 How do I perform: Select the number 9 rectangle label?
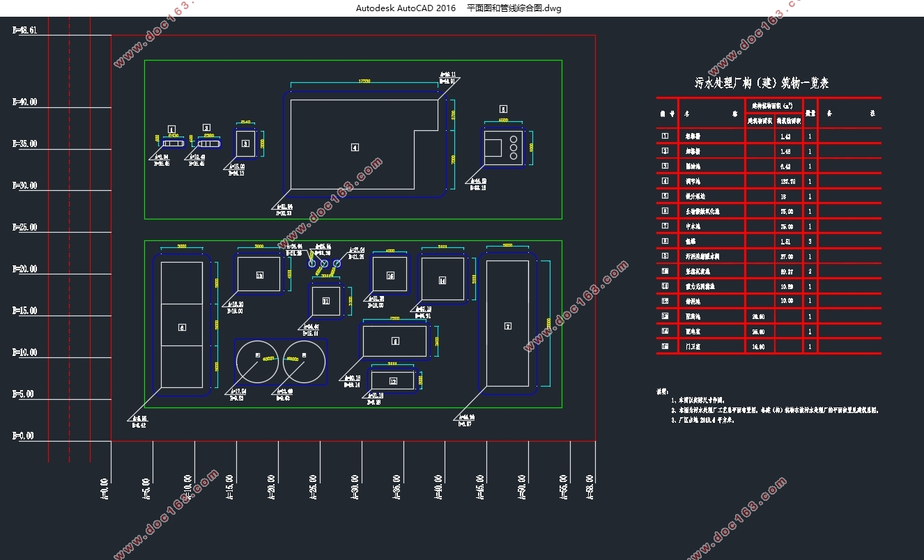395,341
